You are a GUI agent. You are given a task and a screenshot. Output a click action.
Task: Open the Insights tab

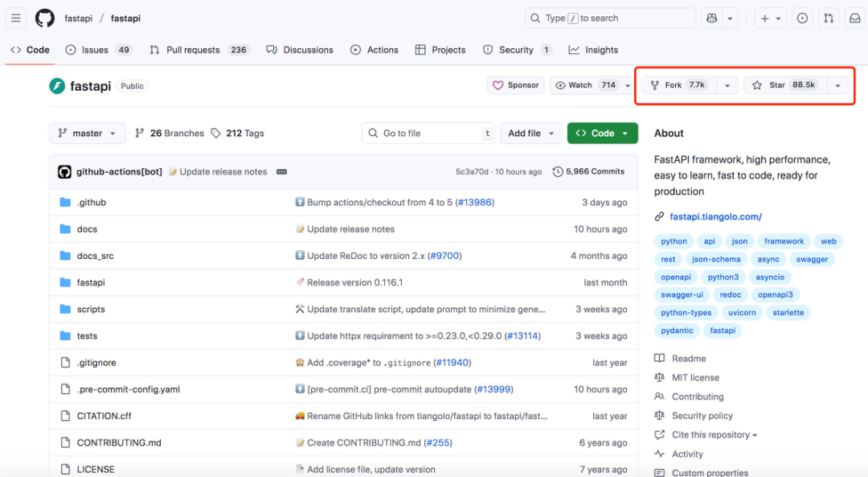click(593, 50)
